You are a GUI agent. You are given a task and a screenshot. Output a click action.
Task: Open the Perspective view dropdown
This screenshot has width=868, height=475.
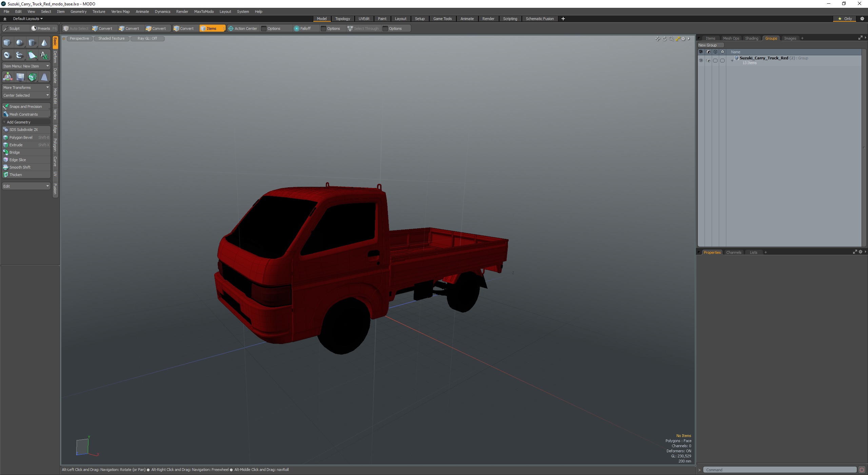[x=79, y=39]
